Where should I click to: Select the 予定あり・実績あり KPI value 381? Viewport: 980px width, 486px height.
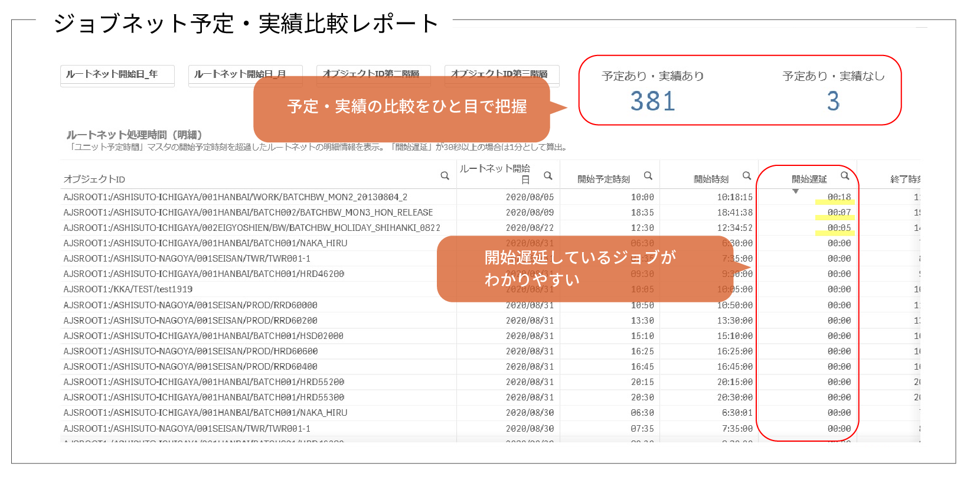652,102
